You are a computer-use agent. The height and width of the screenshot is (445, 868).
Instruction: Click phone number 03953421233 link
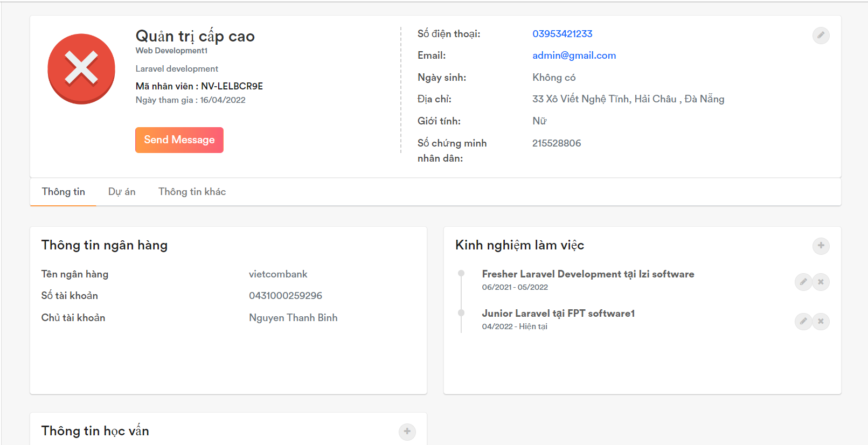point(563,34)
